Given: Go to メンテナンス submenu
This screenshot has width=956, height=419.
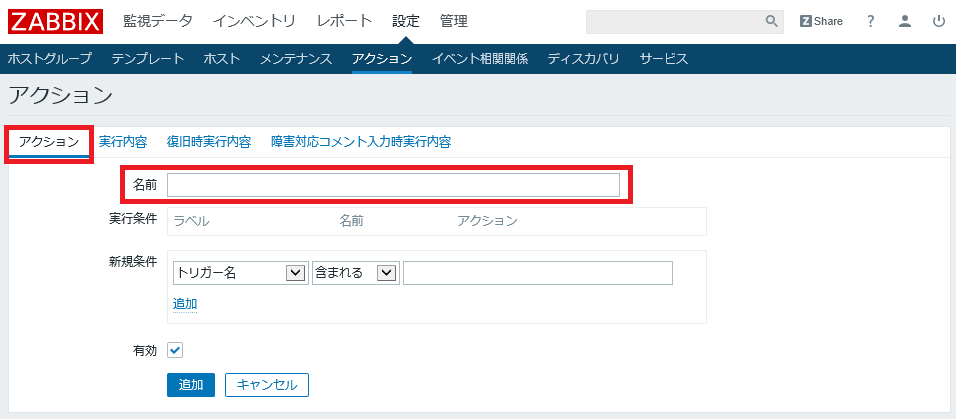Looking at the screenshot, I should [x=296, y=59].
